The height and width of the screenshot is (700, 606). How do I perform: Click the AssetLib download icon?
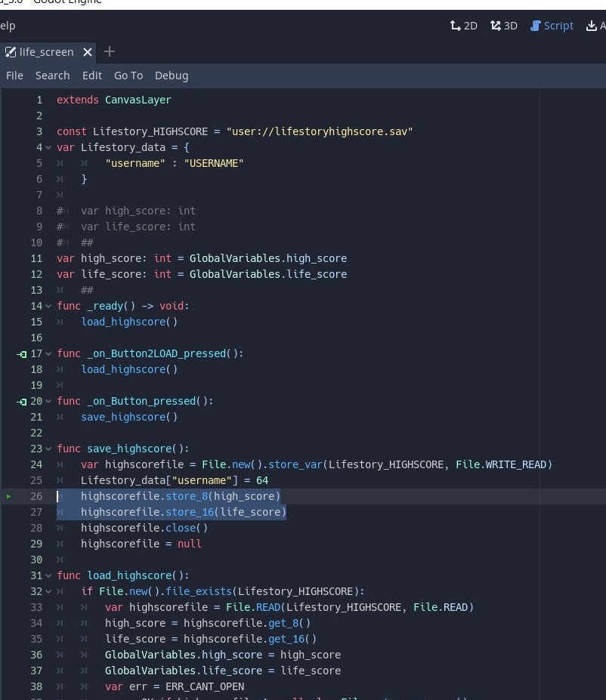592,26
